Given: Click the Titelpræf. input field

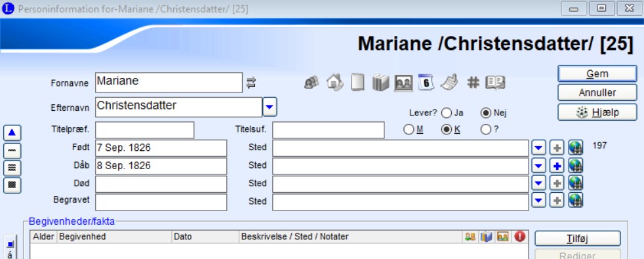Looking at the screenshot, I should 144,130.
